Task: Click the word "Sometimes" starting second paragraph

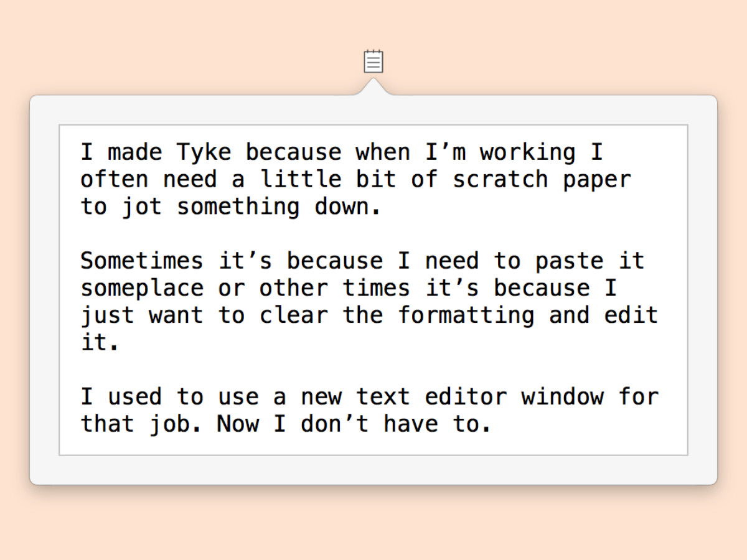Action: click(142, 261)
